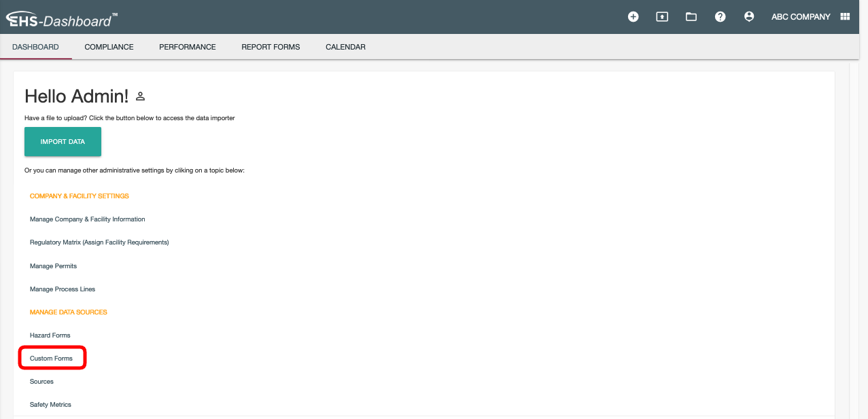This screenshot has width=868, height=419.
Task: Select the Calendar tab
Action: 345,47
